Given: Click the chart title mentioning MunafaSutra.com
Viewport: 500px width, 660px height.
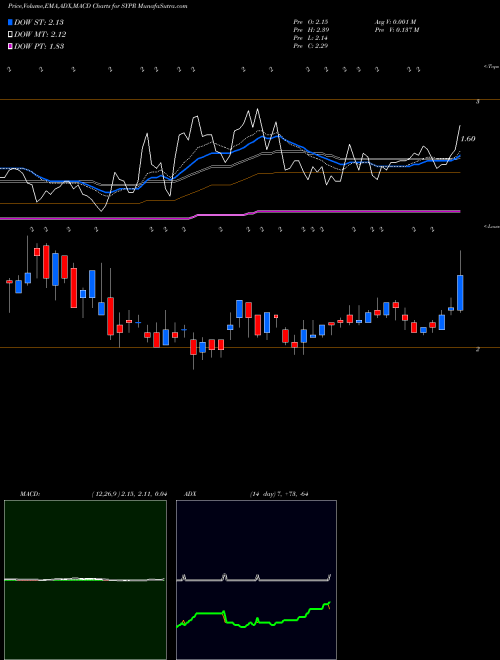Looking at the screenshot, I should [98, 6].
